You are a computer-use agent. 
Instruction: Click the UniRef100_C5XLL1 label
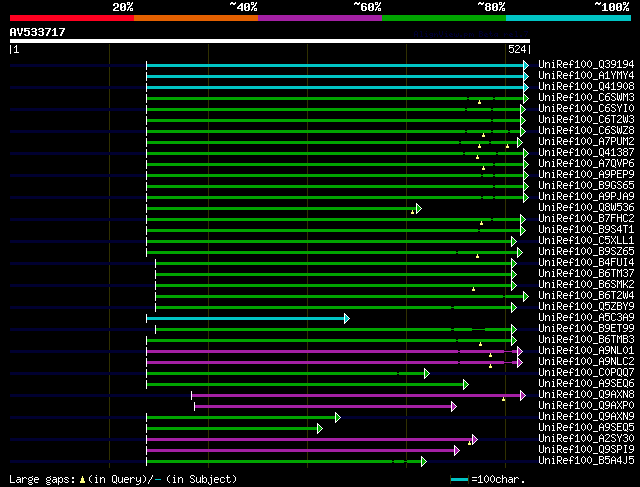click(x=586, y=241)
